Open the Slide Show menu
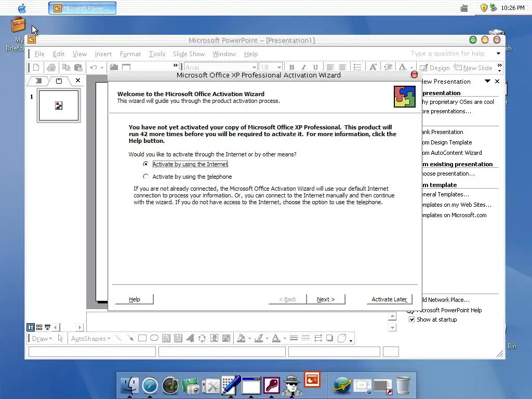The width and height of the screenshot is (532, 399). [x=189, y=54]
